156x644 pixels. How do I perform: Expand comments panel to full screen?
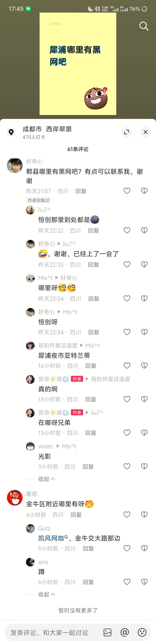point(127,132)
